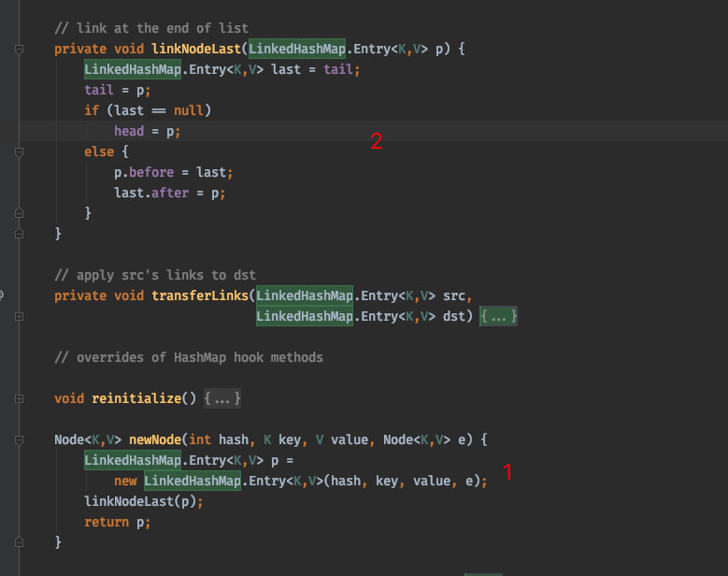The width and height of the screenshot is (728, 576).
Task: Click the 'dst' parameter name
Action: click(x=454, y=316)
